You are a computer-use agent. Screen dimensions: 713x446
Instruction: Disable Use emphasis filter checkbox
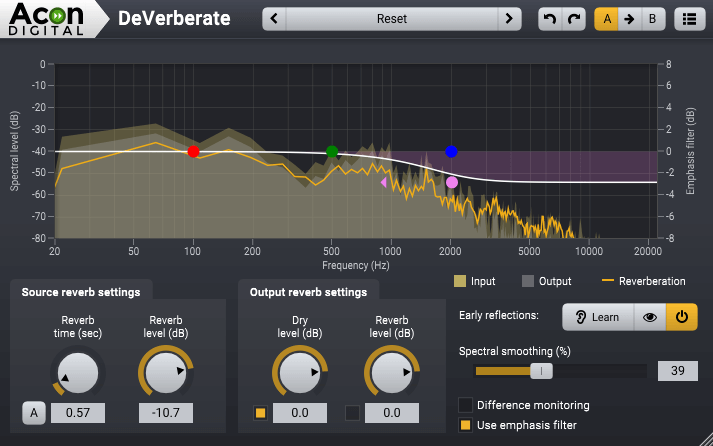coord(465,425)
